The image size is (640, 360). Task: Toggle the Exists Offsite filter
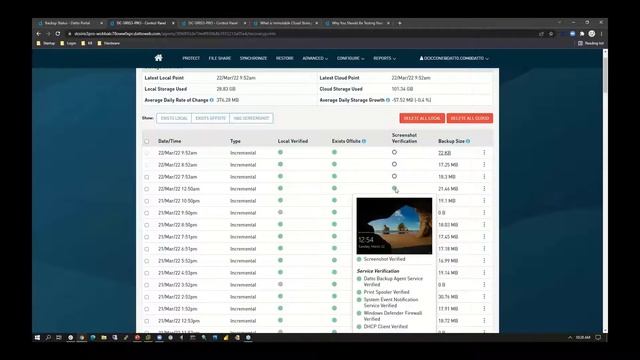211,118
